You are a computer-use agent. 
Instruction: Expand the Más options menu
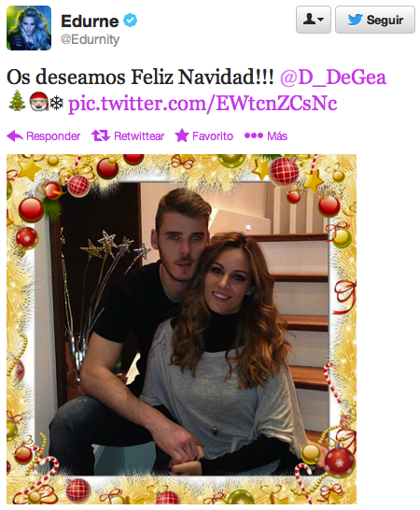[277, 136]
